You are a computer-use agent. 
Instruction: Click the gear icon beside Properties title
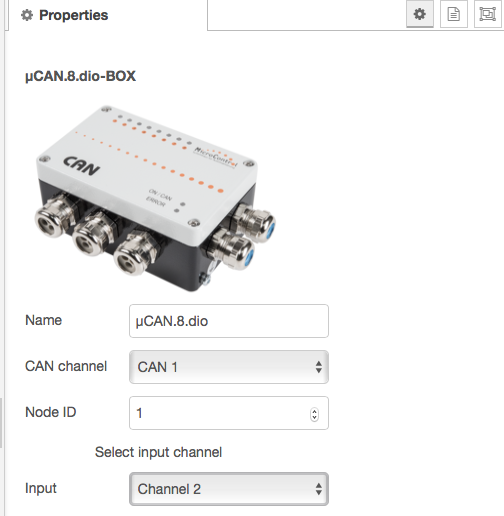(27, 15)
